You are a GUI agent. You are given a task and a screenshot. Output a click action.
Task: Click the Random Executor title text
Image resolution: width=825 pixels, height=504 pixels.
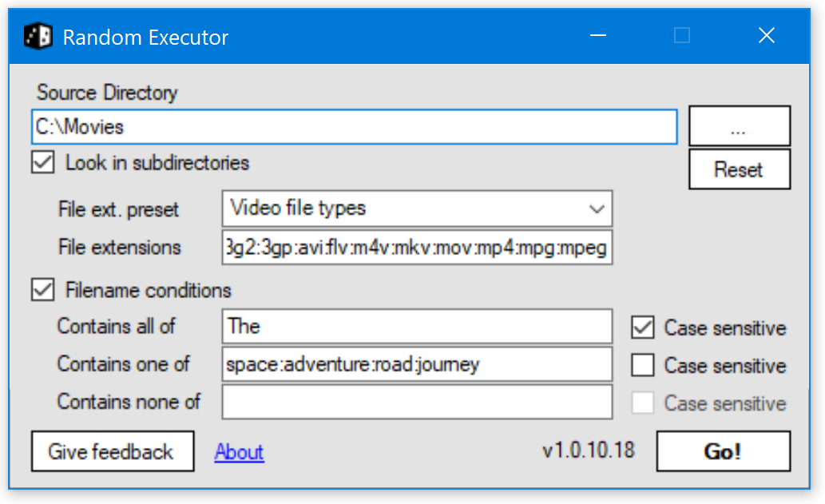tap(145, 38)
